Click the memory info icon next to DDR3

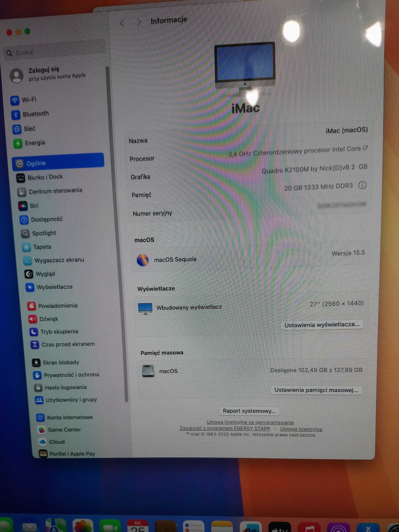[362, 185]
